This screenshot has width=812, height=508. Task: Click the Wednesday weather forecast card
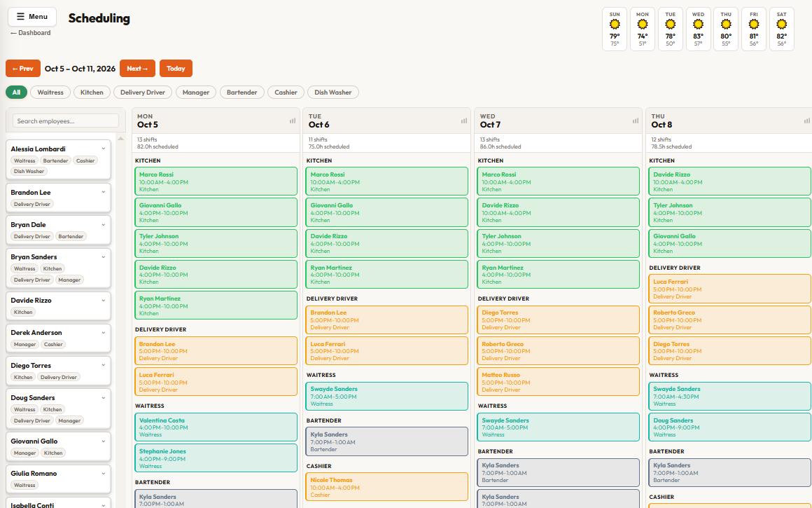(698, 29)
